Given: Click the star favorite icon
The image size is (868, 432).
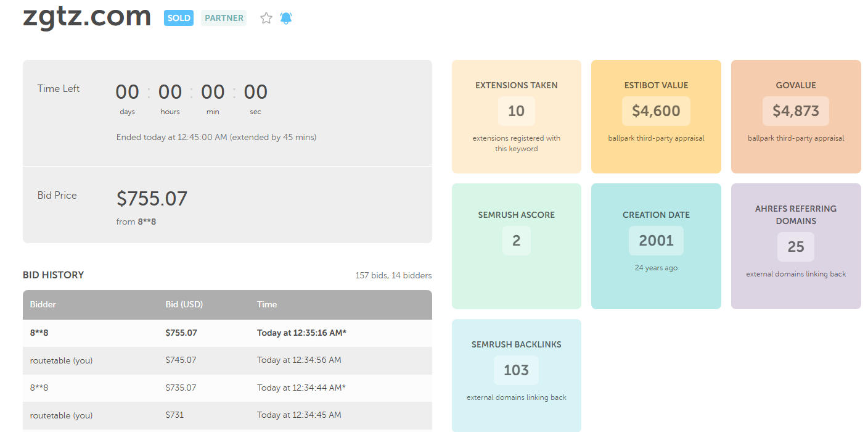Looking at the screenshot, I should (266, 19).
